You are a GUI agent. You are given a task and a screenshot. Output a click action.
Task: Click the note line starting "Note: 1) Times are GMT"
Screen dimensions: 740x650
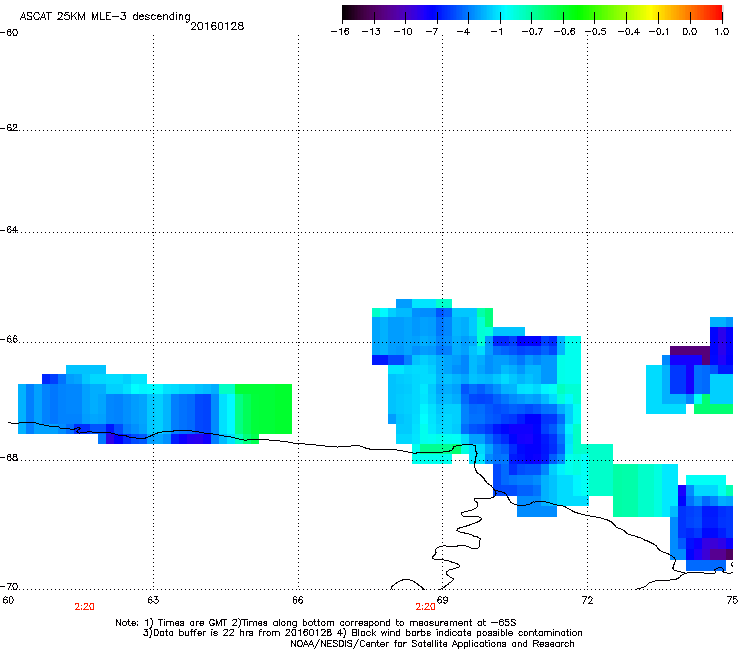[316, 623]
